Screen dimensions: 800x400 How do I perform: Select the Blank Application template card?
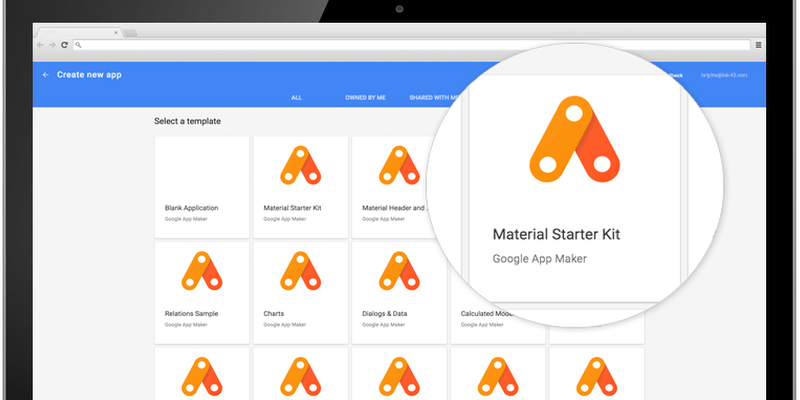pyautogui.click(x=202, y=187)
